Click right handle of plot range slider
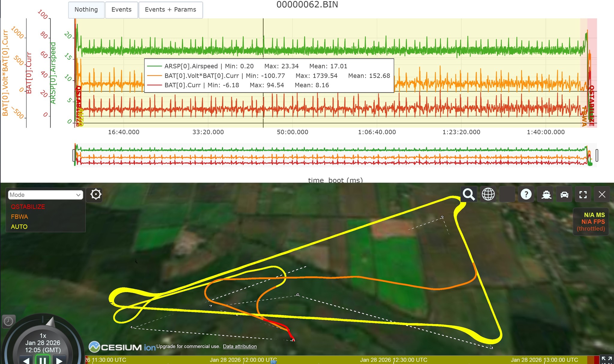The height and width of the screenshot is (364, 614). coord(597,155)
